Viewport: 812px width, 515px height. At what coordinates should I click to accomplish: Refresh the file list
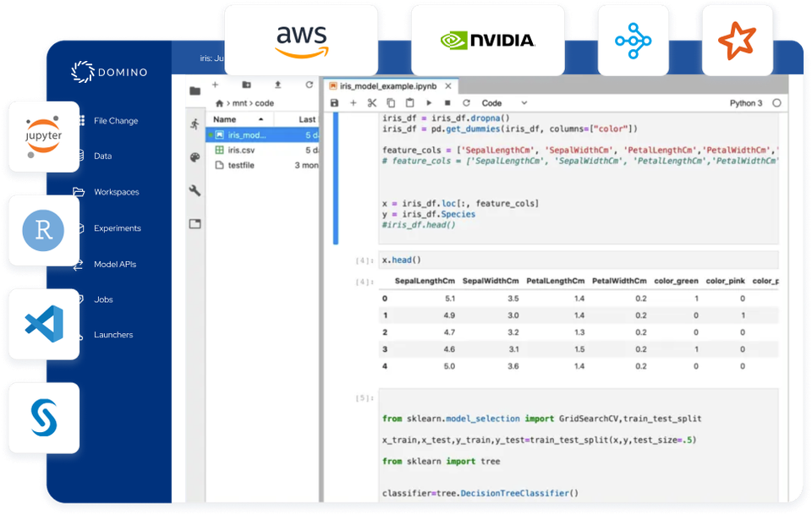[310, 85]
